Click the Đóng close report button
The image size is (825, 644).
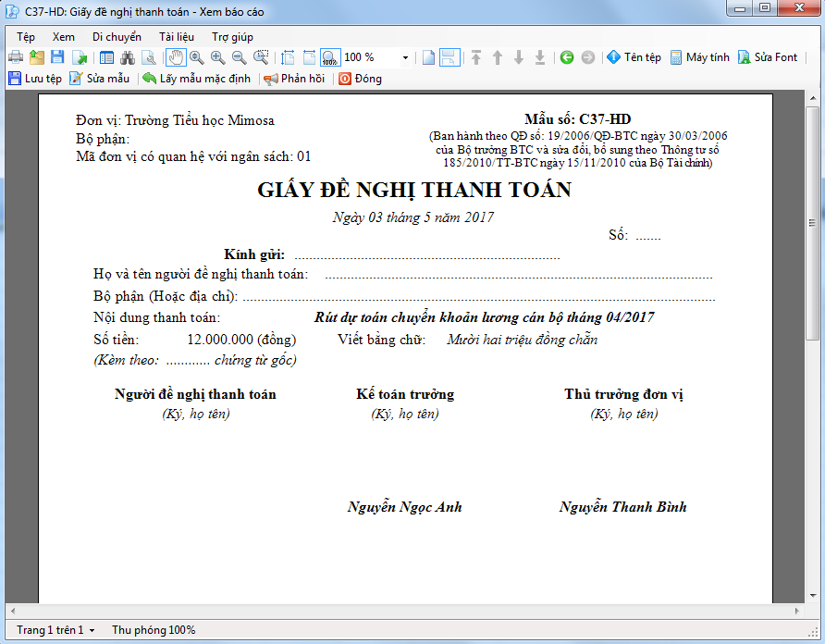(x=361, y=79)
